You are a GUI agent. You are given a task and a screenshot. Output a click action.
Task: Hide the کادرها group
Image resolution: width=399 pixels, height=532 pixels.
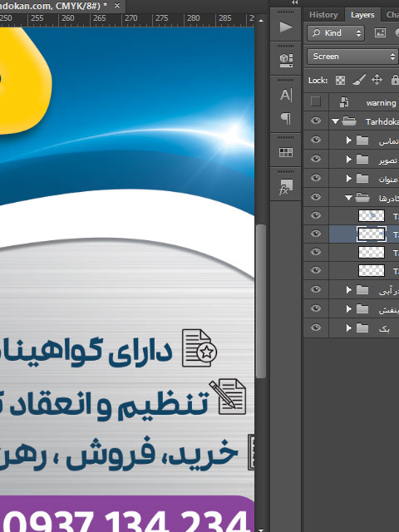pos(316,197)
